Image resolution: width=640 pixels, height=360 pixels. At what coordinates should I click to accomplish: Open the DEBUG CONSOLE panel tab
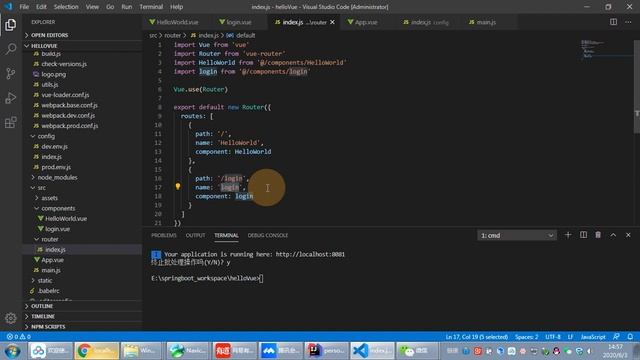coord(268,236)
